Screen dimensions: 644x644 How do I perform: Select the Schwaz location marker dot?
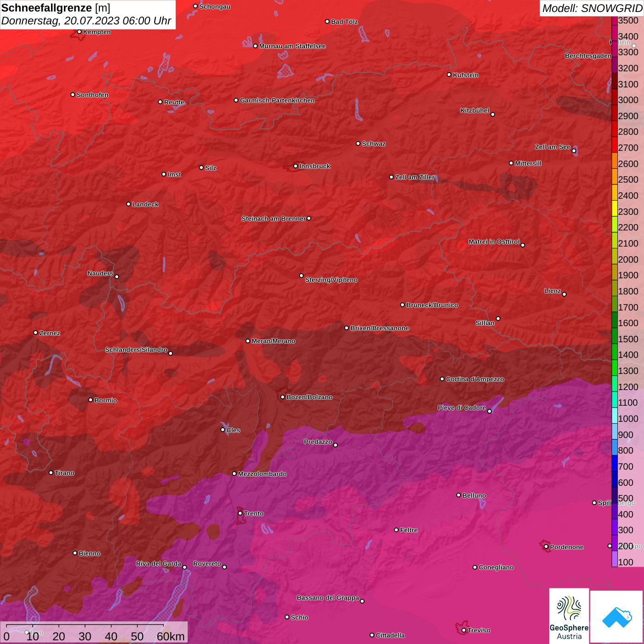358,144
